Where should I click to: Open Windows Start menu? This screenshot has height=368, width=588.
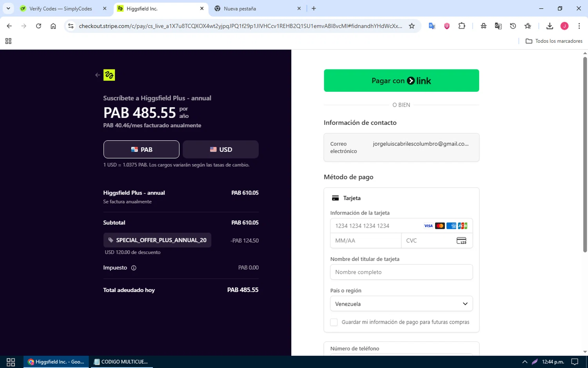tap(11, 362)
